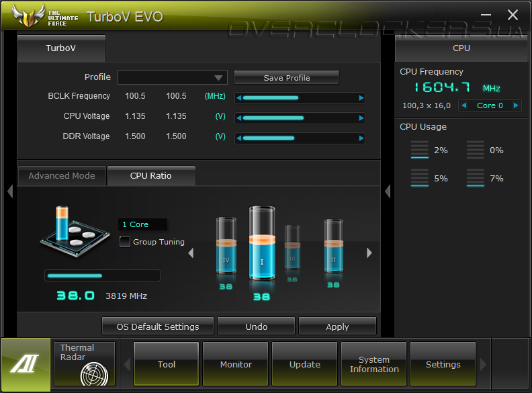Click the 100,3 x 16,0 multiplier text
Image resolution: width=532 pixels, height=393 pixels.
(x=427, y=105)
